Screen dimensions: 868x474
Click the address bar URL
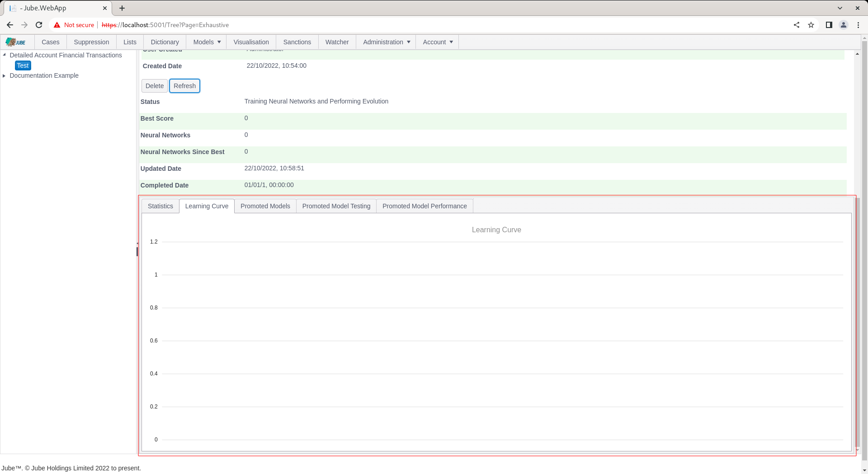(165, 25)
